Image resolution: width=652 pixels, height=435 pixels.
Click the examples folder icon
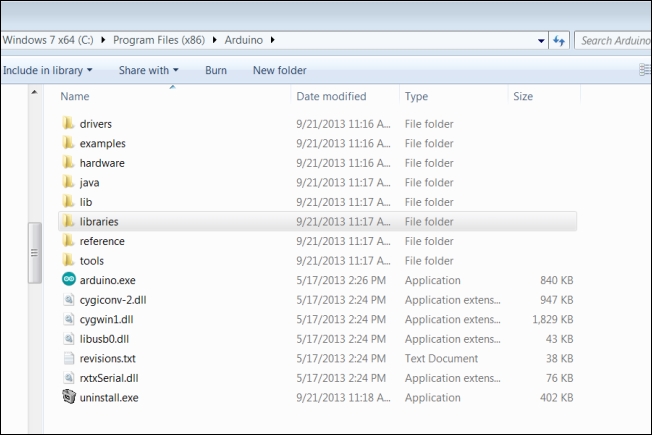point(68,143)
